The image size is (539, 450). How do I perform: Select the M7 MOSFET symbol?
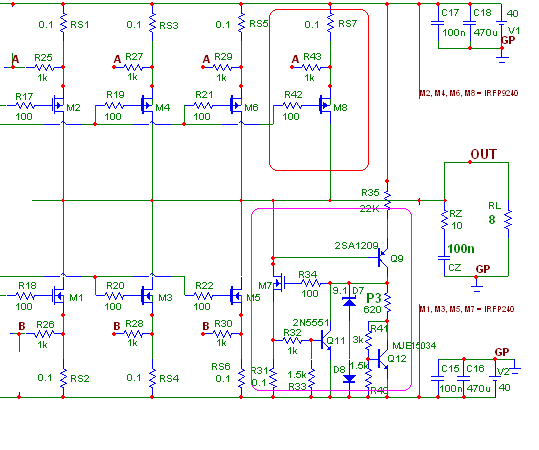tap(278, 283)
